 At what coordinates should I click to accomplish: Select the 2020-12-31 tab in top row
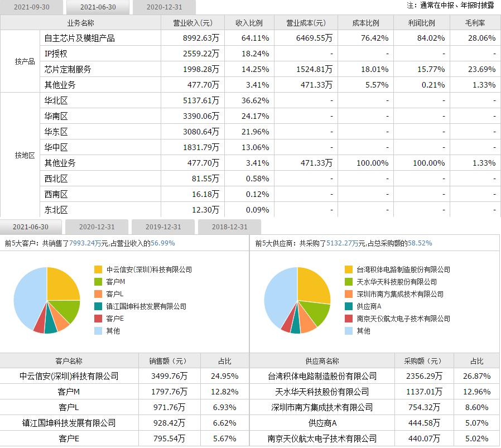click(161, 8)
